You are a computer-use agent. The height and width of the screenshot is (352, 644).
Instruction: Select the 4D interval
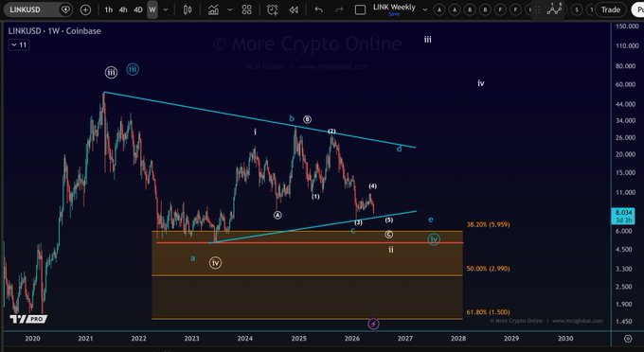pyautogui.click(x=138, y=9)
